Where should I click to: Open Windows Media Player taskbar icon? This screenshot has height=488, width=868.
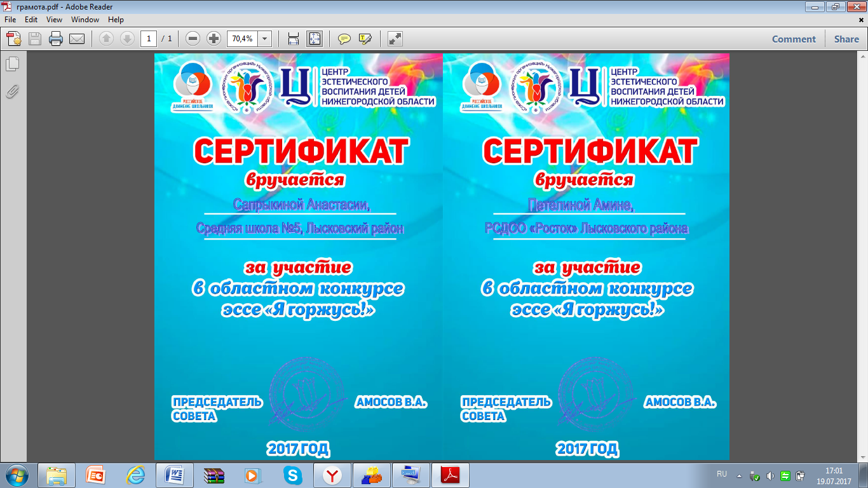[254, 475]
